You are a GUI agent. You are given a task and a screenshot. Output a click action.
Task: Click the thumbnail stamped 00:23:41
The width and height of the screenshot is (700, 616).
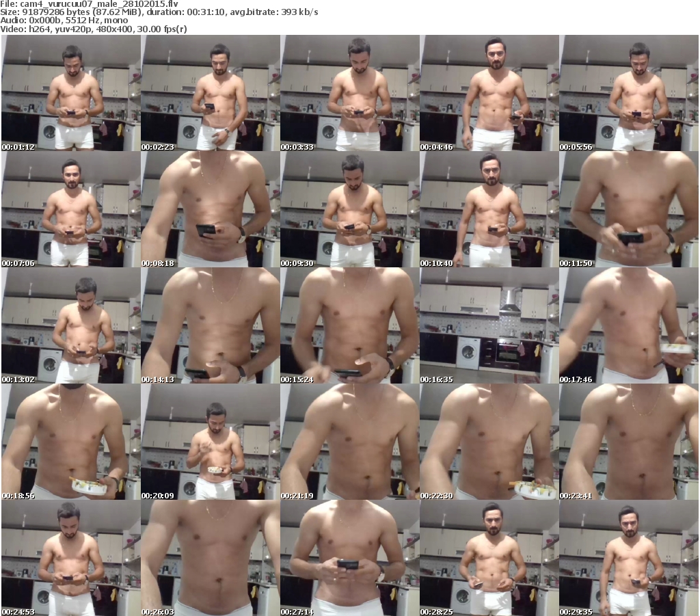(629, 442)
